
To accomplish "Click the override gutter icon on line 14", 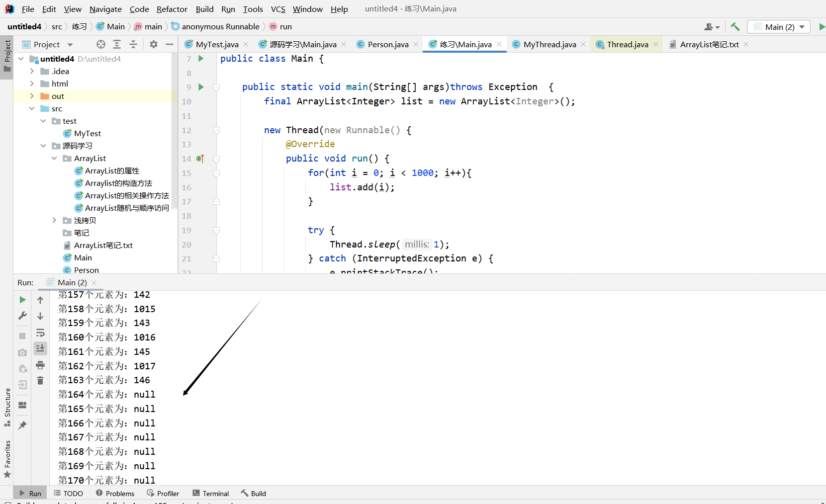I will pos(200,159).
